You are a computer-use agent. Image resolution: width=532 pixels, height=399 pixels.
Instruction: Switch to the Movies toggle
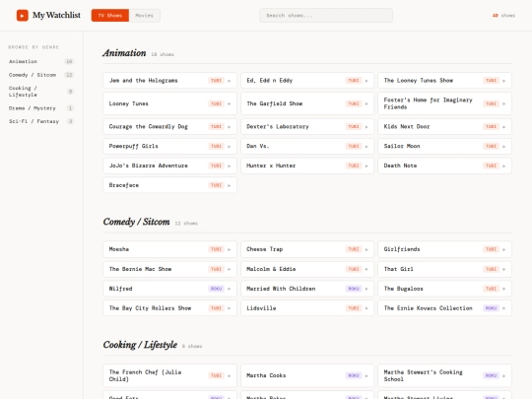(x=144, y=15)
